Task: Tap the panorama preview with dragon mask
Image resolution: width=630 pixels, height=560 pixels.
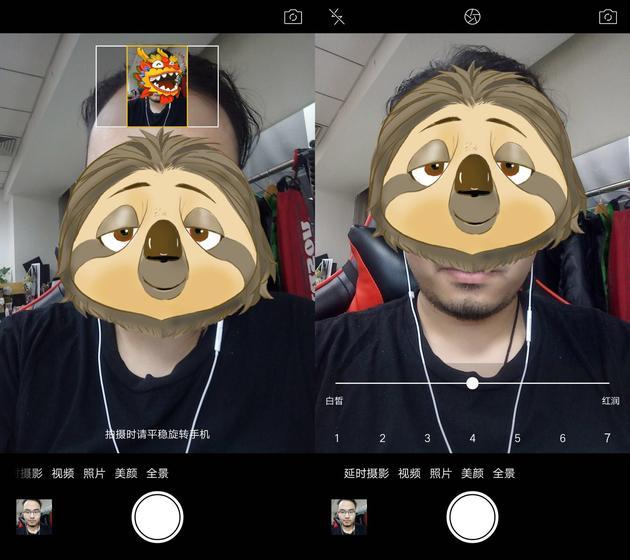Action: [x=157, y=86]
